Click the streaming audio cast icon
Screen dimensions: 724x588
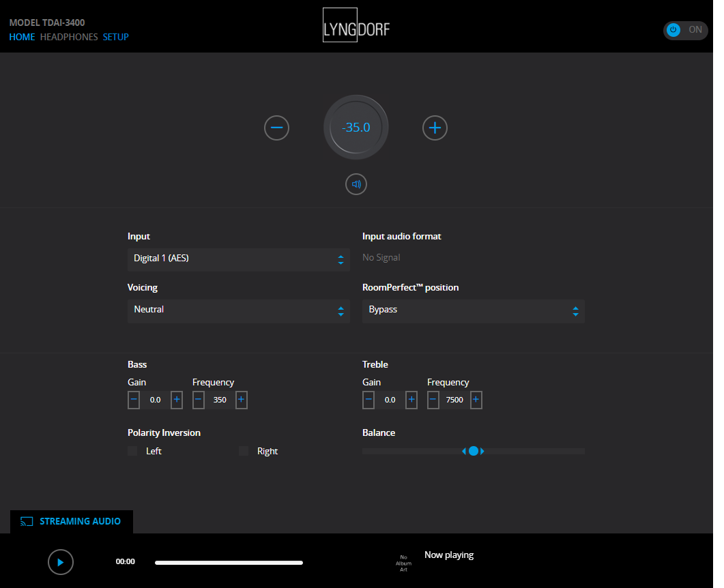tap(27, 521)
